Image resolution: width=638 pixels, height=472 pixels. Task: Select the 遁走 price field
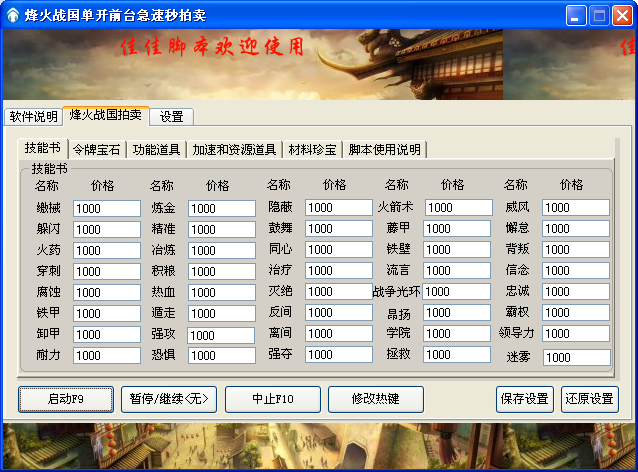(222, 314)
